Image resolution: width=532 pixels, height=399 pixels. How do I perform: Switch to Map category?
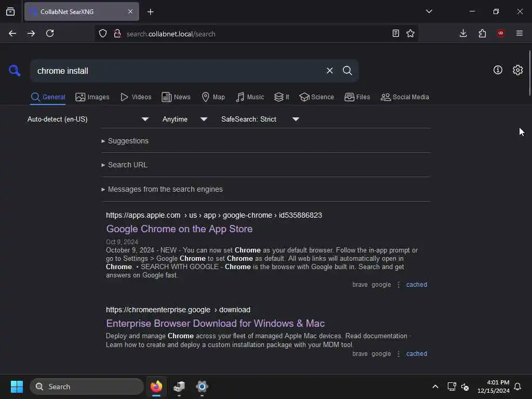click(213, 97)
